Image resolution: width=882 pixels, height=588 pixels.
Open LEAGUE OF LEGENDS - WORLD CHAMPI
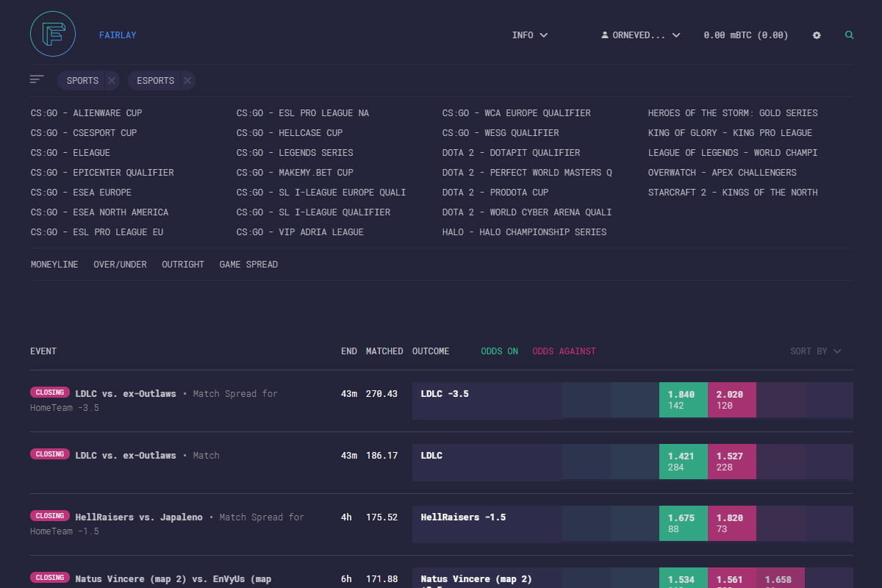(x=733, y=153)
